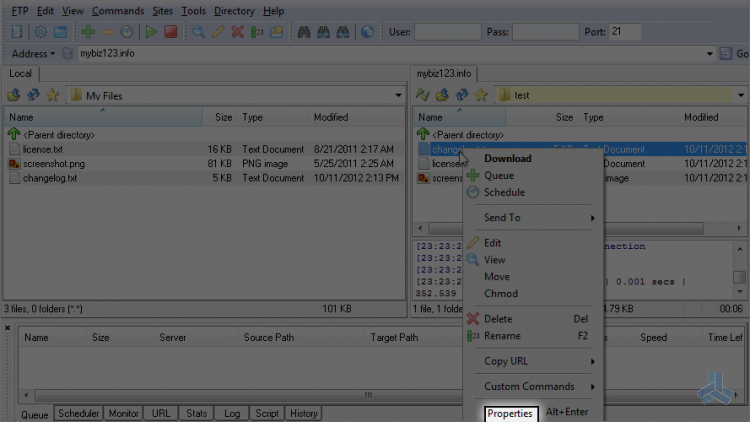Click the green plus Add Site toolbar icon

[x=88, y=32]
